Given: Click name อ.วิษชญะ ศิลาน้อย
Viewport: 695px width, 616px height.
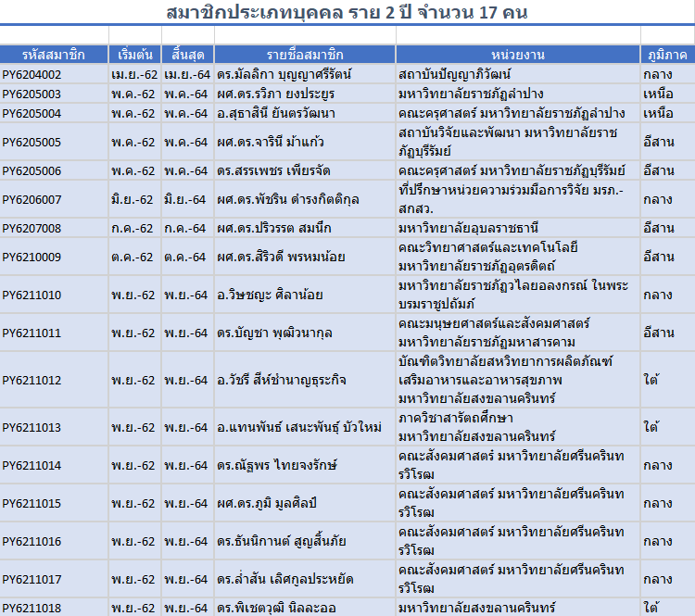Looking at the screenshot, I should coord(270,295).
